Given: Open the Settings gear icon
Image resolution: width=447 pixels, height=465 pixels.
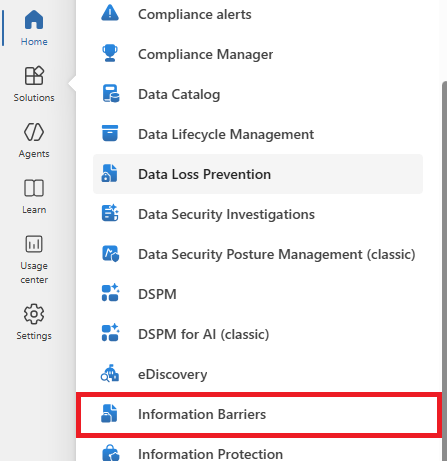Looking at the screenshot, I should coord(34,314).
